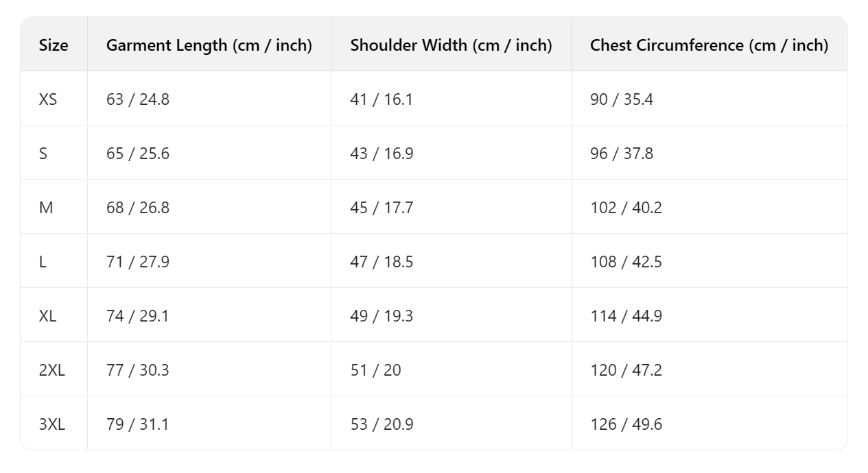Select the XS size cell
Screen dimensions: 868x473
tap(48, 99)
